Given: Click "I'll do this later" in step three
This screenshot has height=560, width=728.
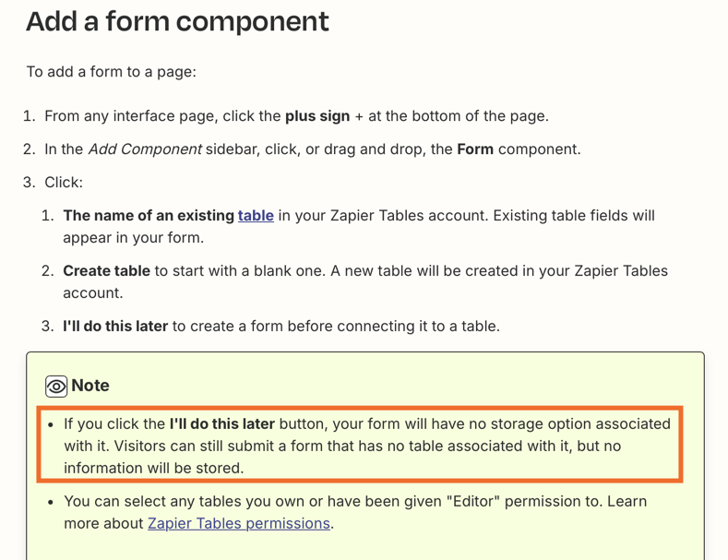Looking at the screenshot, I should tap(115, 326).
